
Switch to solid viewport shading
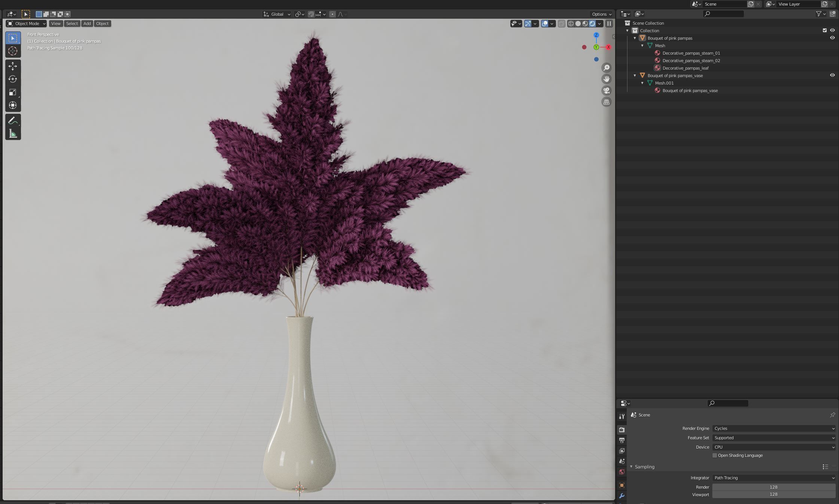pos(578,24)
